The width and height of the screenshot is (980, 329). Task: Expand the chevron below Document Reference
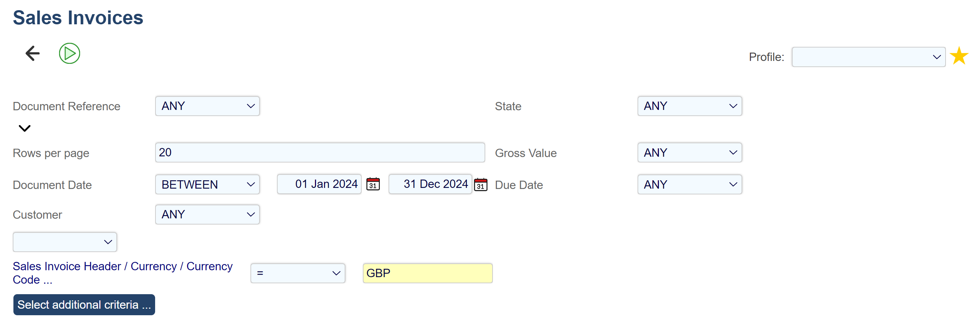tap(25, 128)
